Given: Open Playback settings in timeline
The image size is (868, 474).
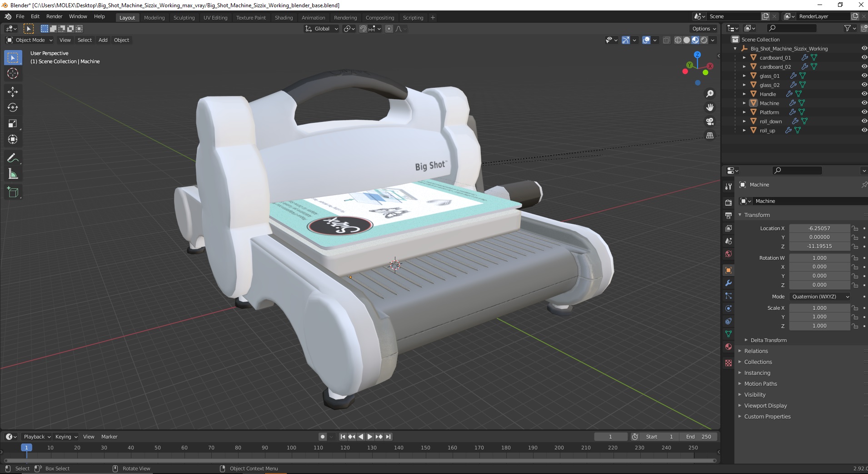Looking at the screenshot, I should pos(37,437).
